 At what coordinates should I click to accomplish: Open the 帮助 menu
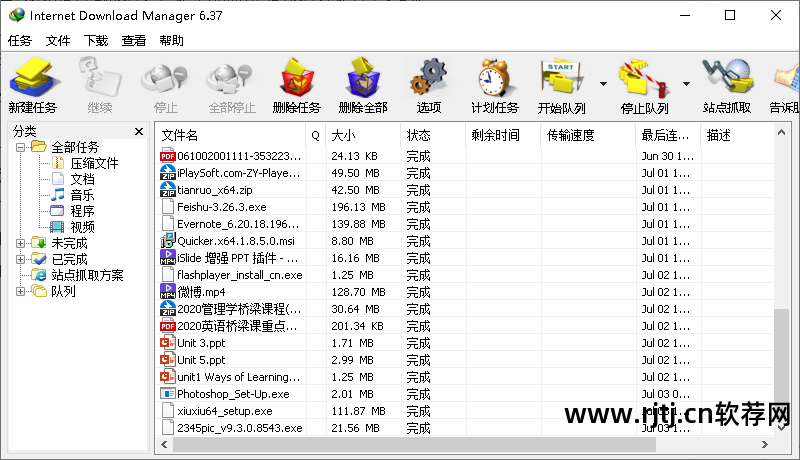coord(171,40)
